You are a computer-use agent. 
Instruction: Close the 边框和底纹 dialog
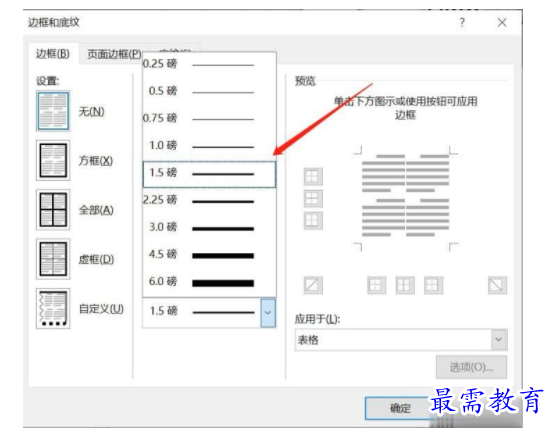502,23
